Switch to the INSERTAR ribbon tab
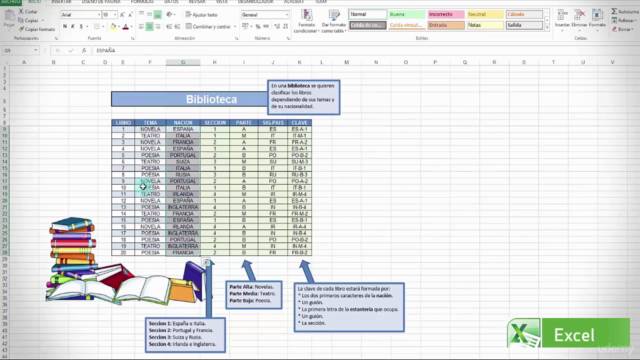Viewport: 640px width, 360px height. coord(61,2)
